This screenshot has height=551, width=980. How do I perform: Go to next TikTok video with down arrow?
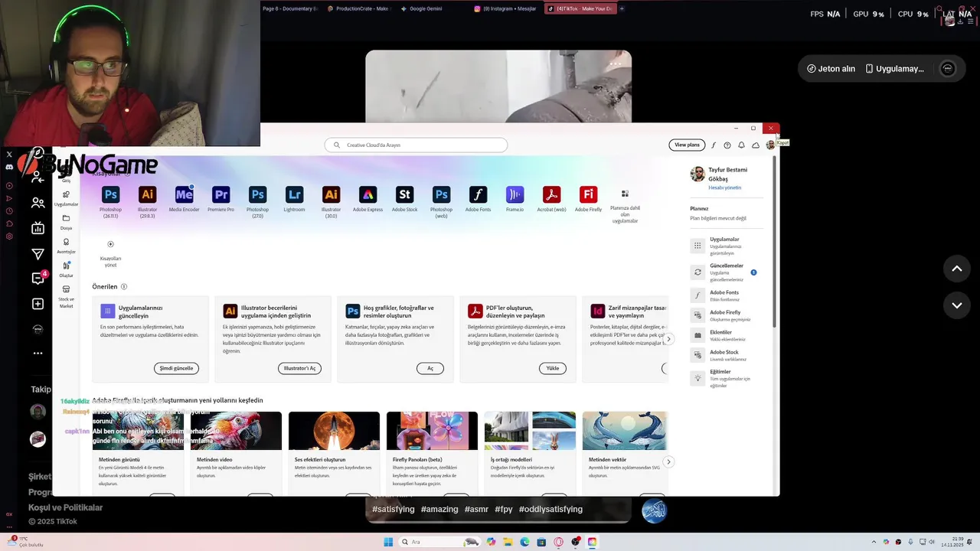[x=956, y=305]
